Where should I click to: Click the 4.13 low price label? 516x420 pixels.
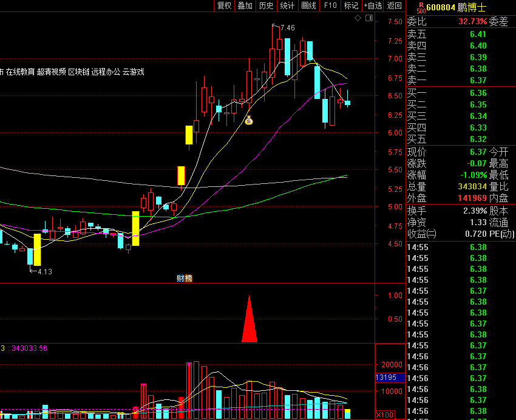(x=45, y=272)
